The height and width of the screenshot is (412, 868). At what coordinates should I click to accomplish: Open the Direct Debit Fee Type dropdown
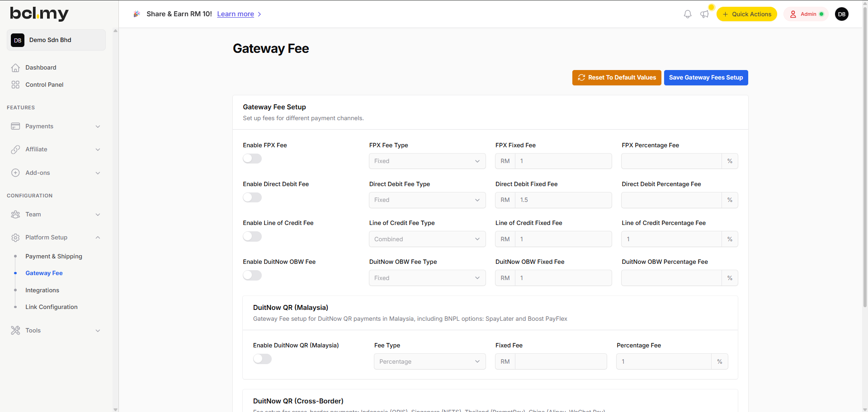click(427, 200)
